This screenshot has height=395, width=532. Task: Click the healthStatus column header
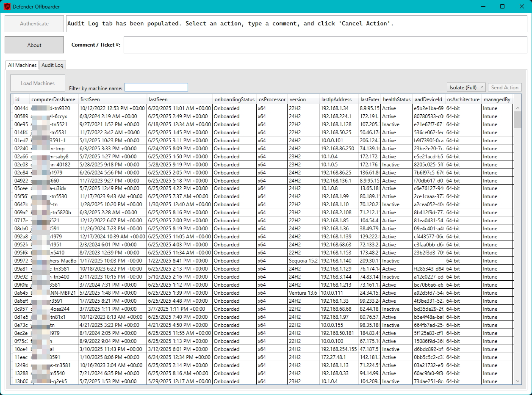(x=397, y=99)
